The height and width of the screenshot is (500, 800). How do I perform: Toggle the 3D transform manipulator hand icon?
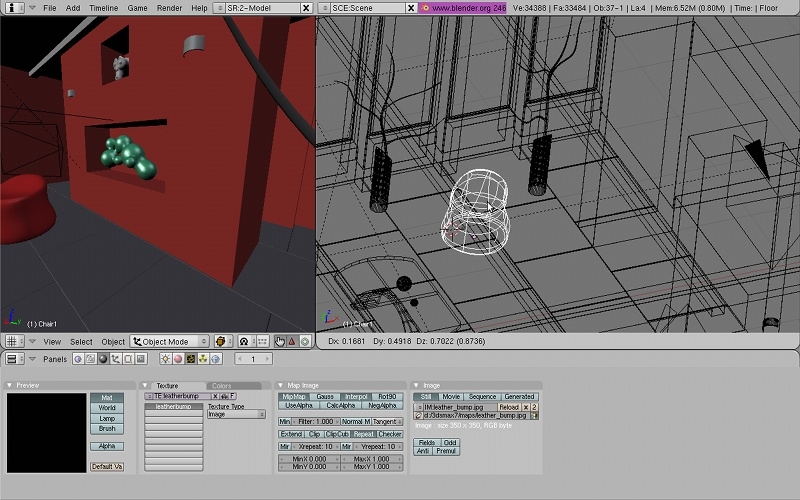279,342
